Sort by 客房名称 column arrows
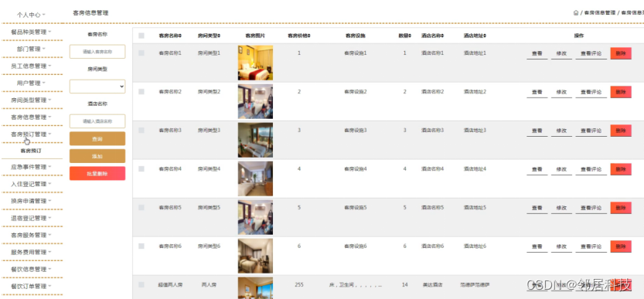The image size is (644, 299). pos(181,36)
